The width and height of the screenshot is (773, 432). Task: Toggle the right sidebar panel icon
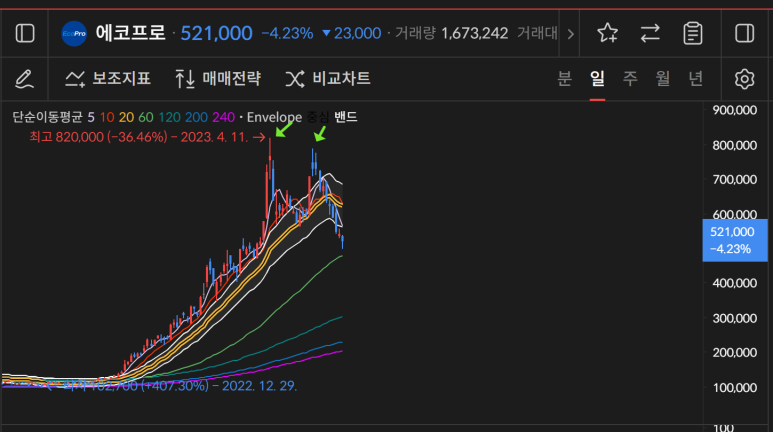744,34
